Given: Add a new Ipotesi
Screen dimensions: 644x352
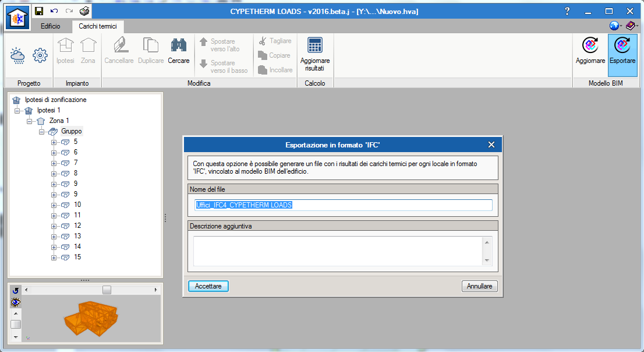Looking at the screenshot, I should coord(65,51).
